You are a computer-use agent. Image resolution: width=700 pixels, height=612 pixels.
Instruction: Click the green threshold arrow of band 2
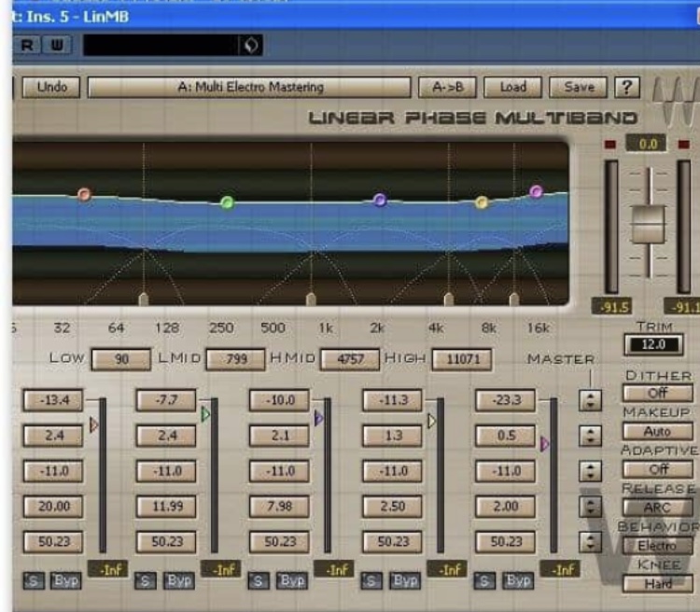(205, 414)
